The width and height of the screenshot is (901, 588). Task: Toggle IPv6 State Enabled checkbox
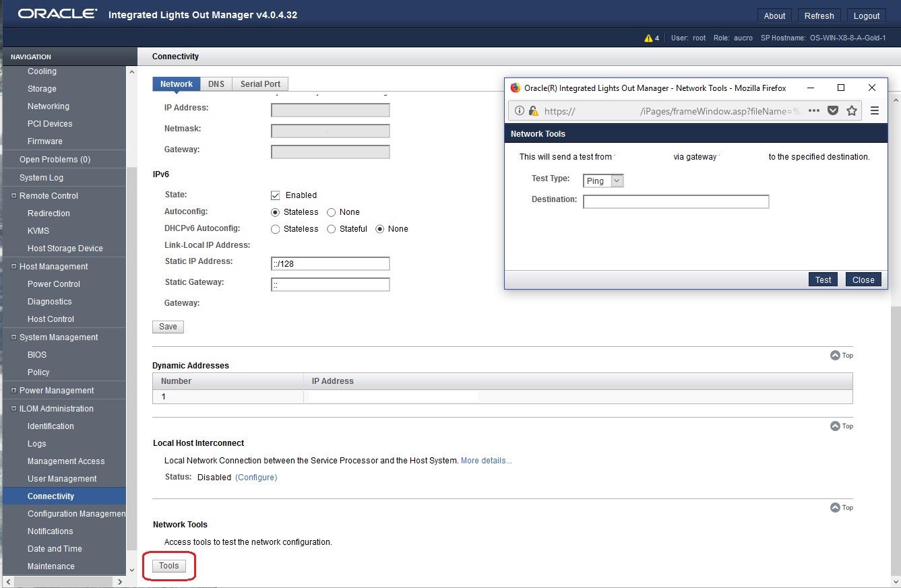coord(275,195)
